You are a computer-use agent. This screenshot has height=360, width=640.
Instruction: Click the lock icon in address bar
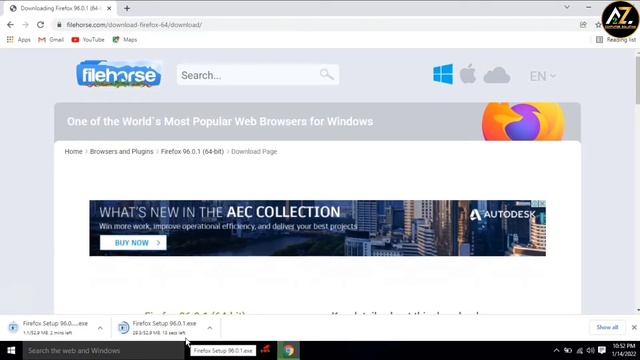click(x=59, y=24)
